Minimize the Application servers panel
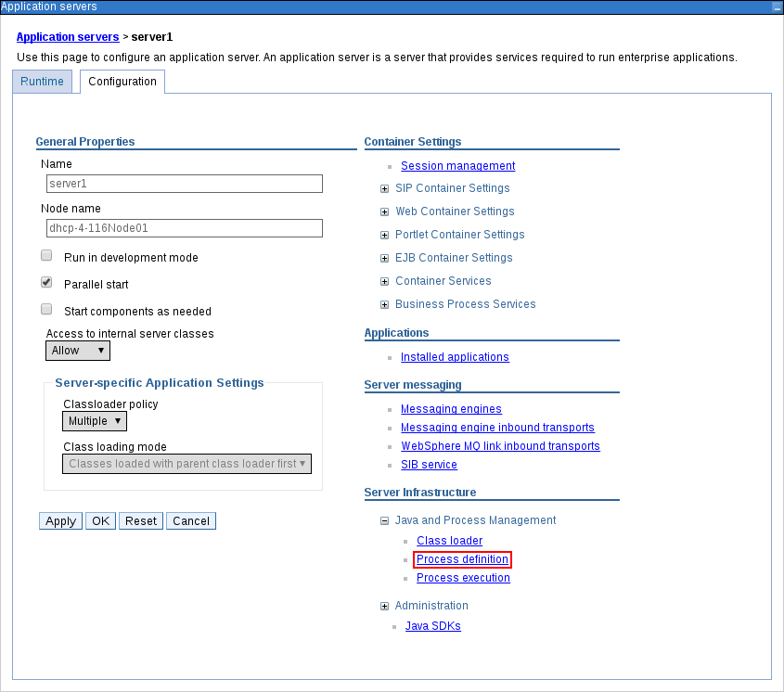 click(777, 7)
